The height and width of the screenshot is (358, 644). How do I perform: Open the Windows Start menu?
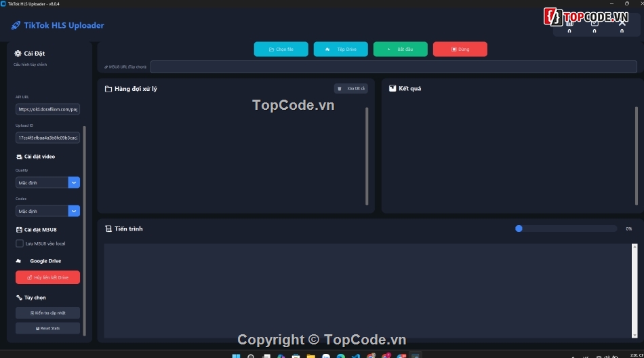coord(236,356)
